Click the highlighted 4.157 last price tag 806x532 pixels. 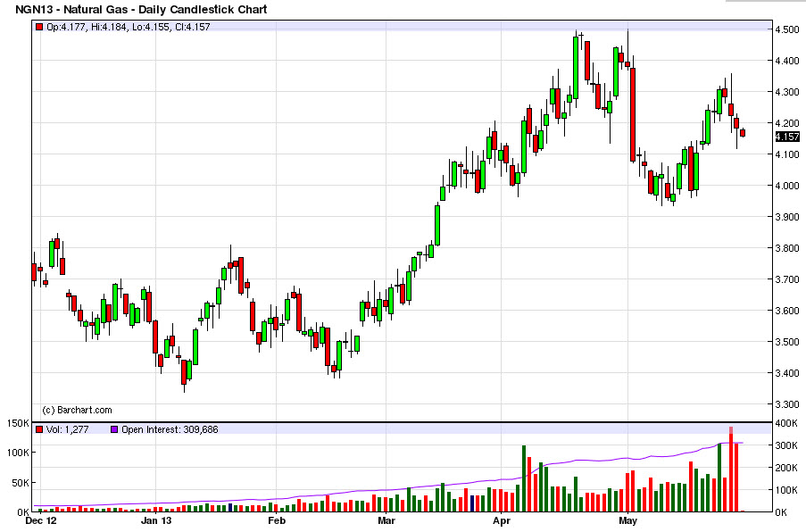coord(787,137)
